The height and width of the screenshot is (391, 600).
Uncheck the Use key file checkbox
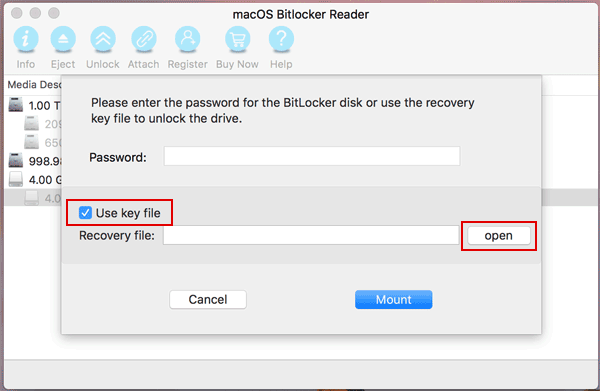[x=85, y=213]
